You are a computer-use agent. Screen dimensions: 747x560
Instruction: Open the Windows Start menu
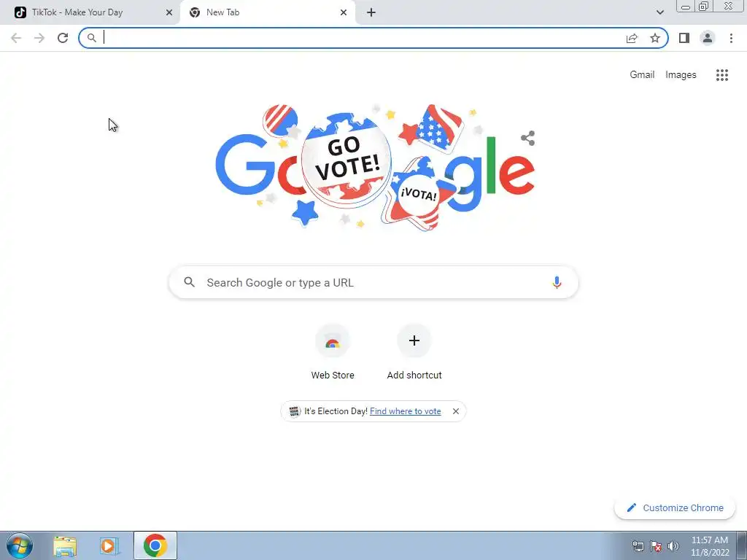pos(20,545)
